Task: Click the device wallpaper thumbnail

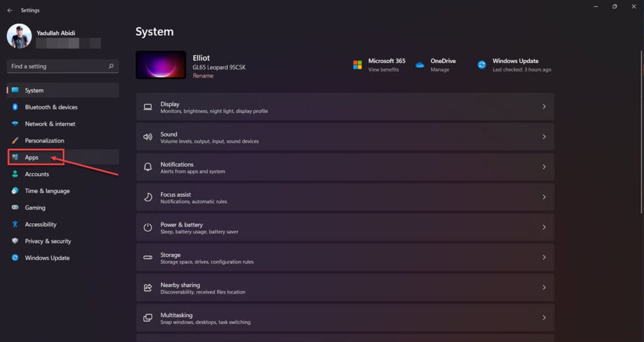Action: tap(161, 65)
